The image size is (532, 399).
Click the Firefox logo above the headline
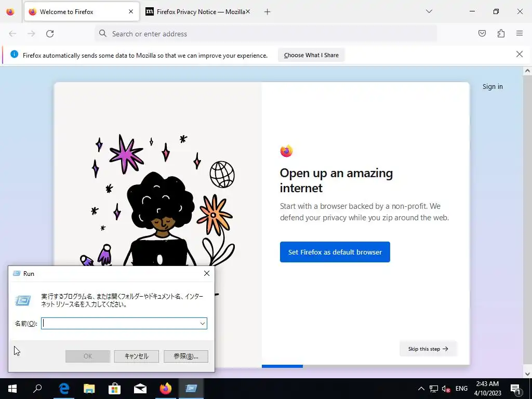coord(286,151)
